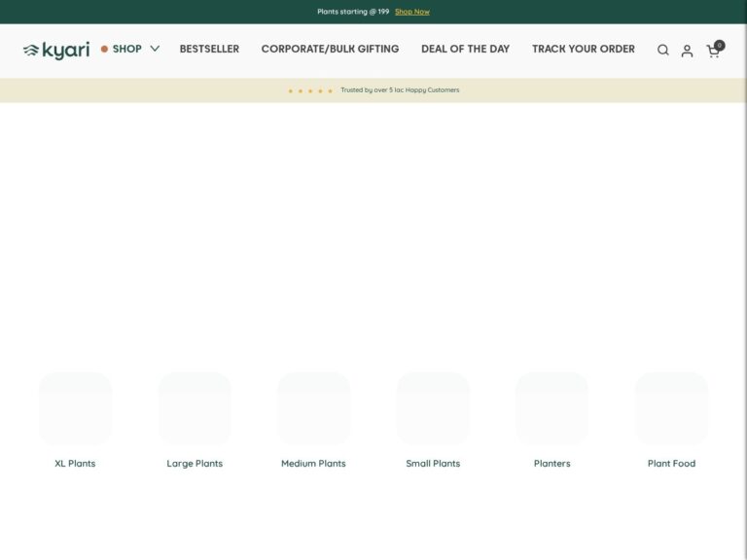747x560 pixels.
Task: Expand the Shop dropdown chevron
Action: (x=155, y=49)
